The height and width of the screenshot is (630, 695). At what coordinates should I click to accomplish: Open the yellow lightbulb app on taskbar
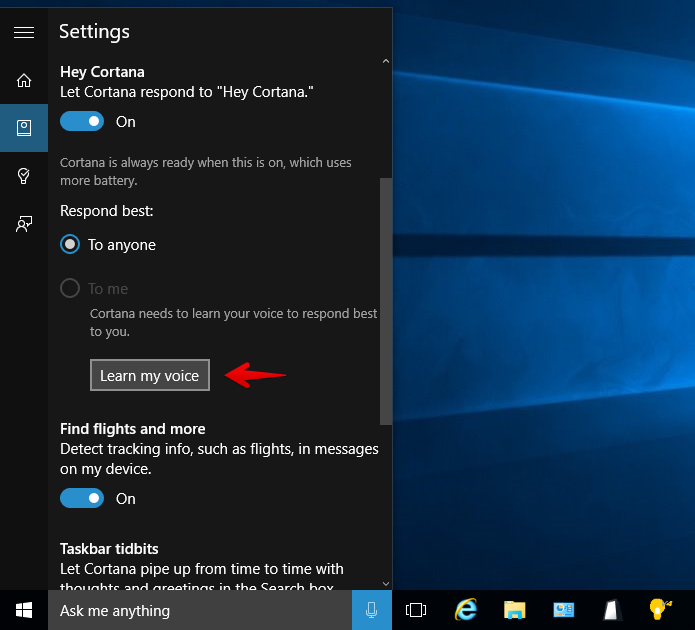(x=660, y=609)
